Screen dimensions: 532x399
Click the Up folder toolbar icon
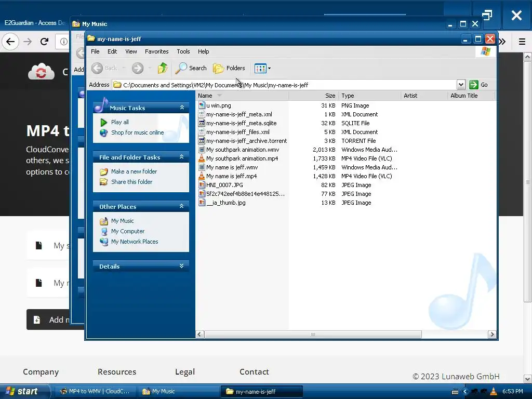(163, 68)
